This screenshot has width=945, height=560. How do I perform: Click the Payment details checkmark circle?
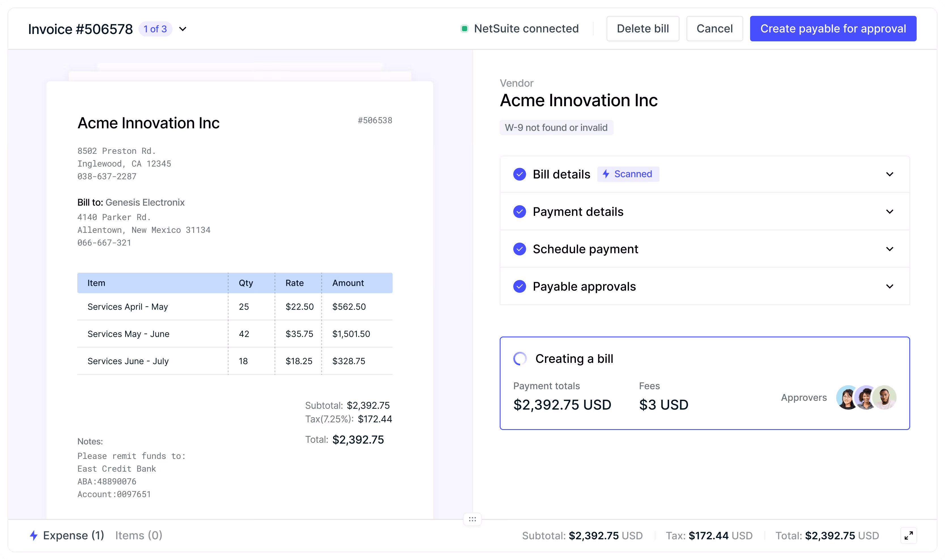pos(520,212)
